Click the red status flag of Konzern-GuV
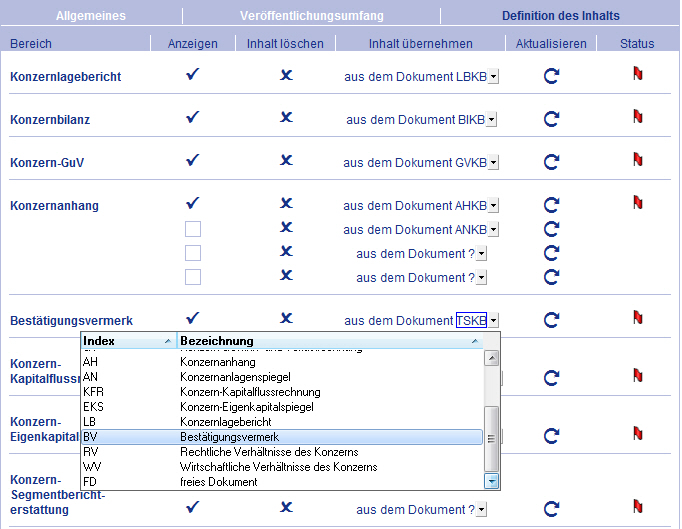Screen dimensions: 682x529 [638, 159]
